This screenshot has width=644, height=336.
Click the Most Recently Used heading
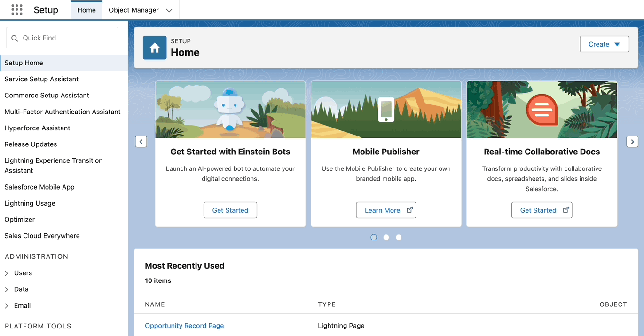click(x=185, y=266)
